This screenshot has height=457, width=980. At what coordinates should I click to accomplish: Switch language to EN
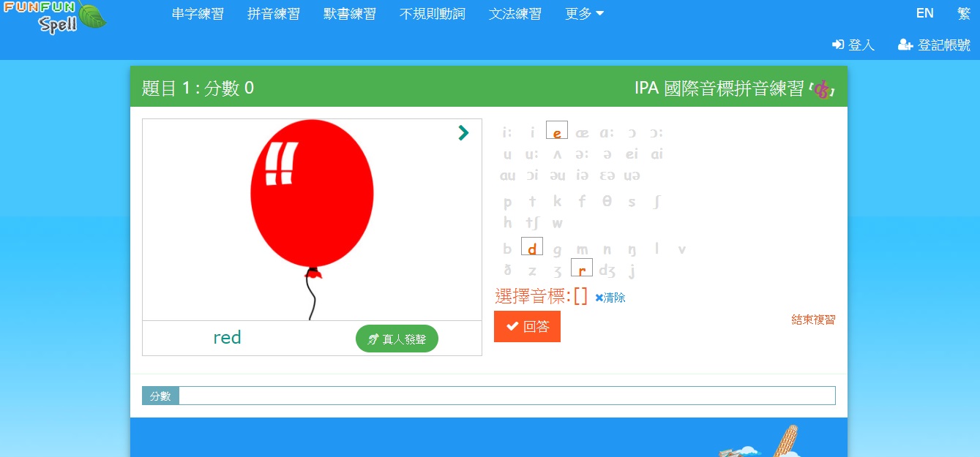point(924,13)
